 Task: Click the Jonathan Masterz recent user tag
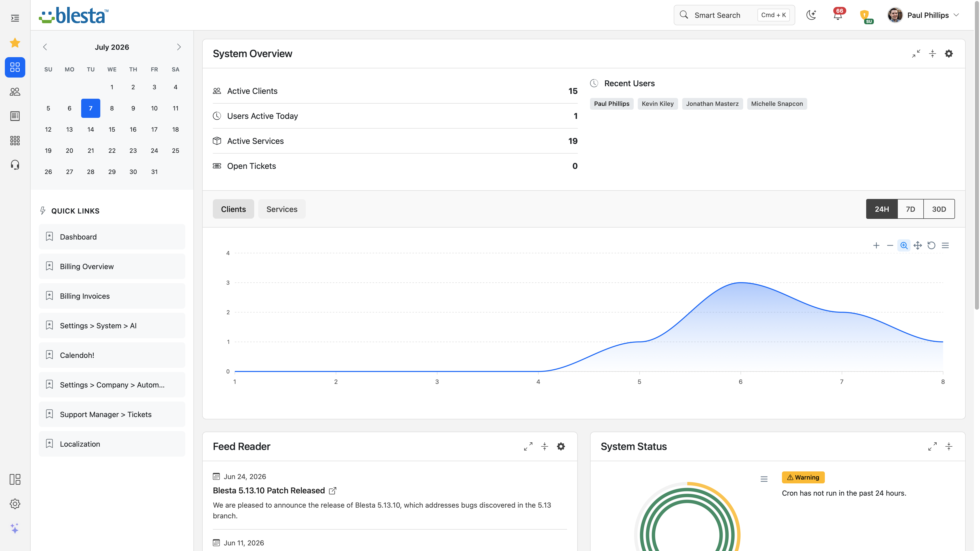pyautogui.click(x=712, y=104)
